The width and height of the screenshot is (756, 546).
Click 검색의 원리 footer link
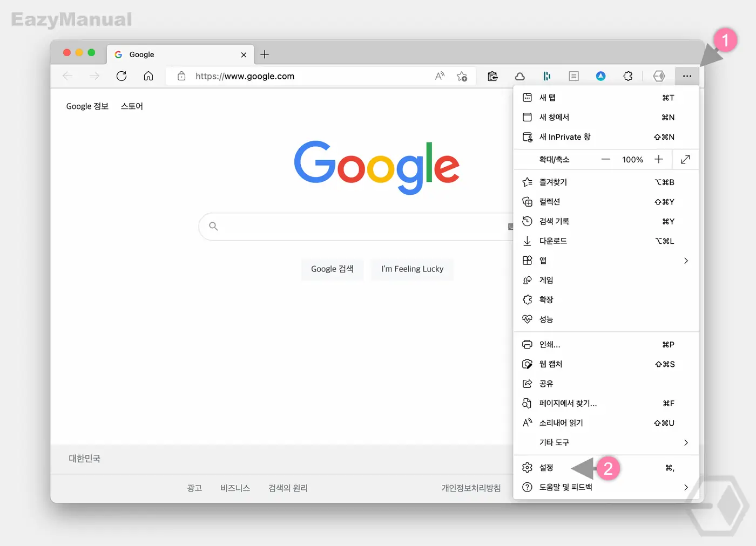click(x=288, y=488)
